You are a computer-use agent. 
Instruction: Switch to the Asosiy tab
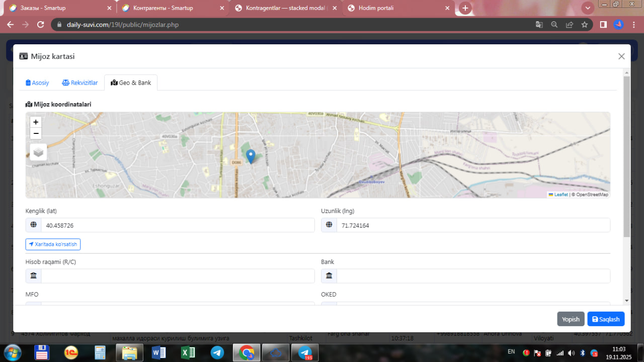tap(37, 83)
